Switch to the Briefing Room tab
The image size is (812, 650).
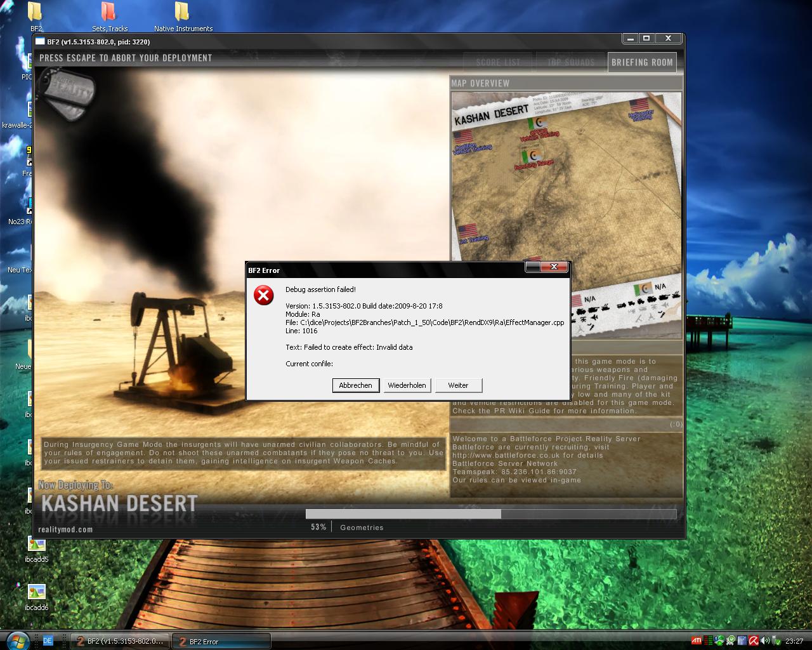coord(642,62)
